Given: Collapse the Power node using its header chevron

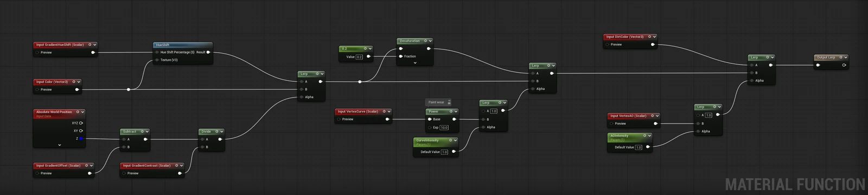Looking at the screenshot, I should [456, 112].
